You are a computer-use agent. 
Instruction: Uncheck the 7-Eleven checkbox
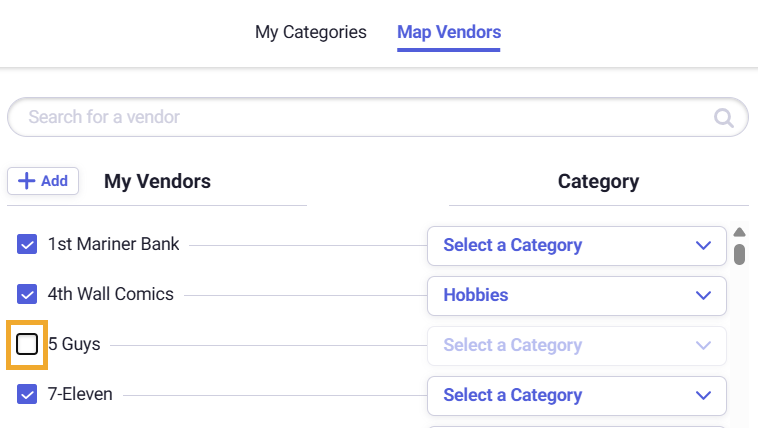[x=28, y=395]
